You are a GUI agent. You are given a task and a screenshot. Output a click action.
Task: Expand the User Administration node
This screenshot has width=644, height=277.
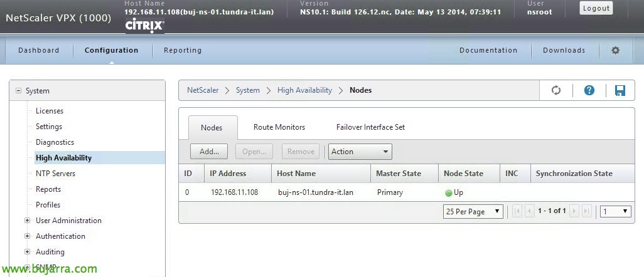(x=28, y=221)
